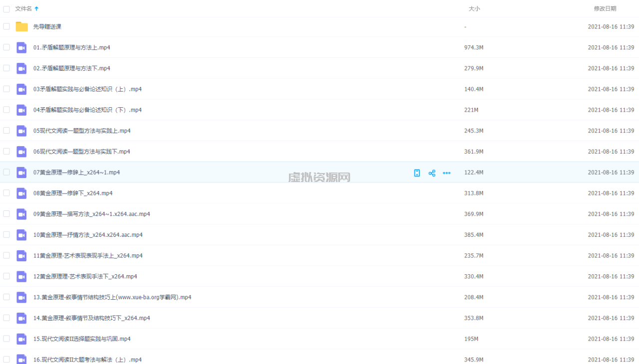This screenshot has width=639, height=364.
Task: Click video icon for 14.黄金原理-叙事情节及结构技巧下
Action: pyautogui.click(x=21, y=318)
